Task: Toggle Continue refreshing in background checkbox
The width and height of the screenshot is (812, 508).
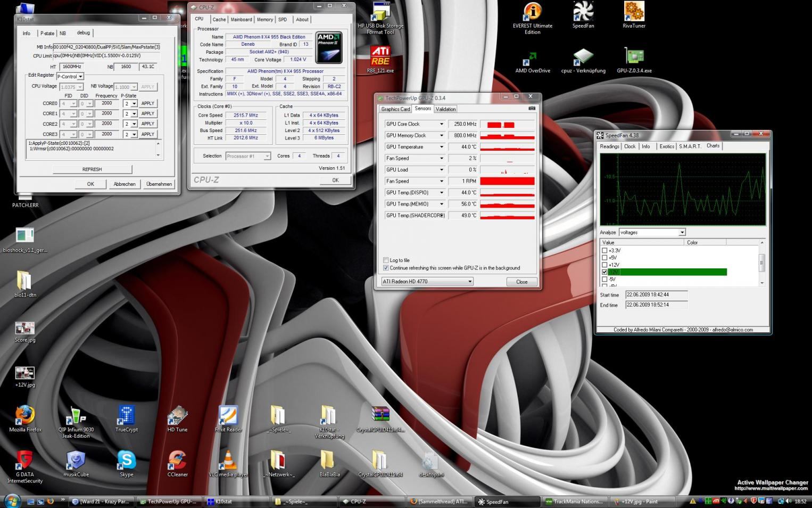Action: (386, 268)
